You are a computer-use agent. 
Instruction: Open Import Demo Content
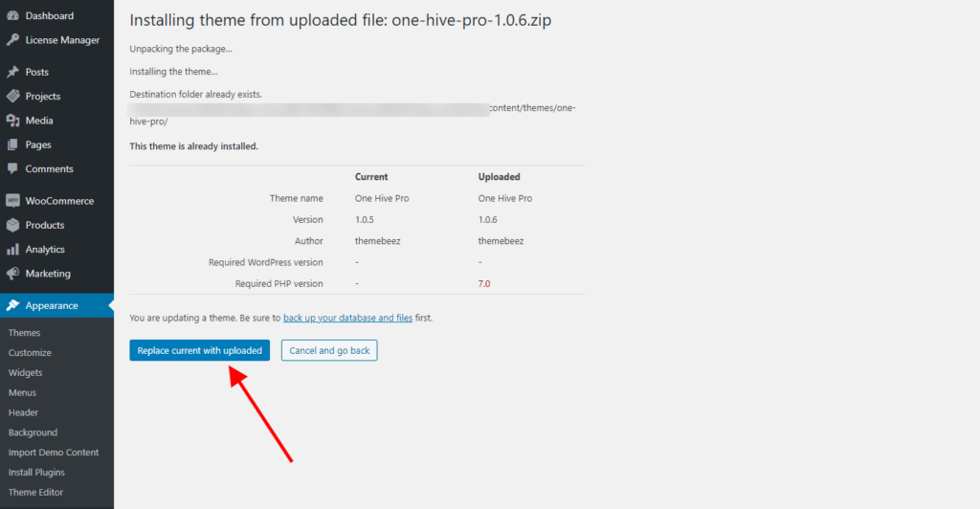pyautogui.click(x=54, y=453)
